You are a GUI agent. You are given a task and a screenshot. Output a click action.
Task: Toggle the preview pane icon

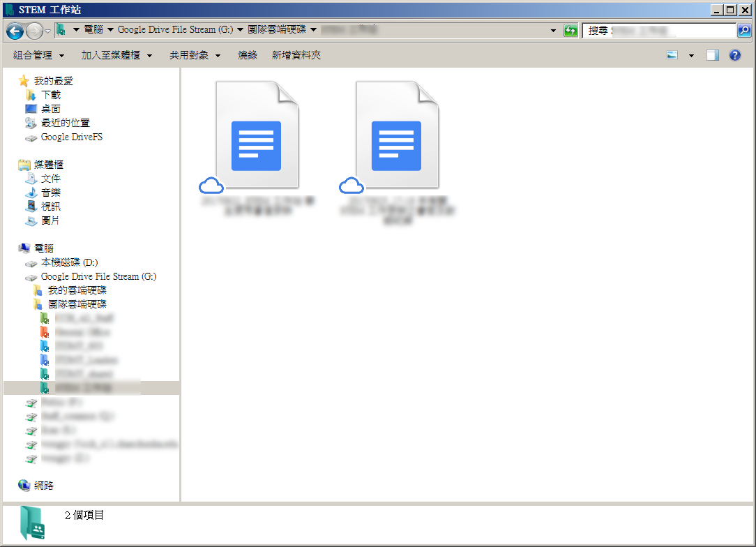[712, 55]
